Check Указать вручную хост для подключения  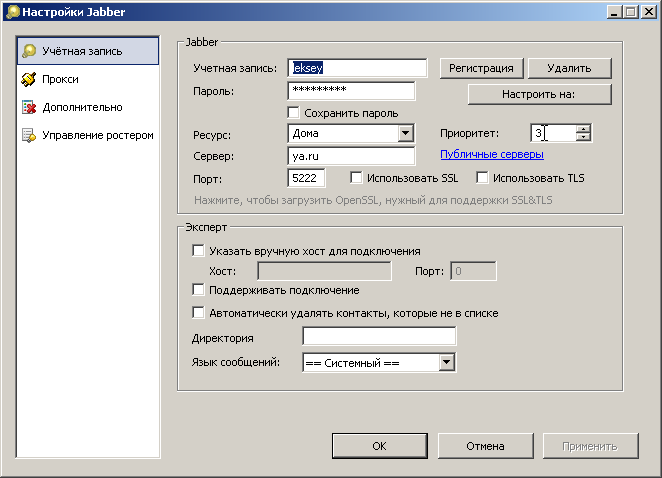click(x=198, y=251)
